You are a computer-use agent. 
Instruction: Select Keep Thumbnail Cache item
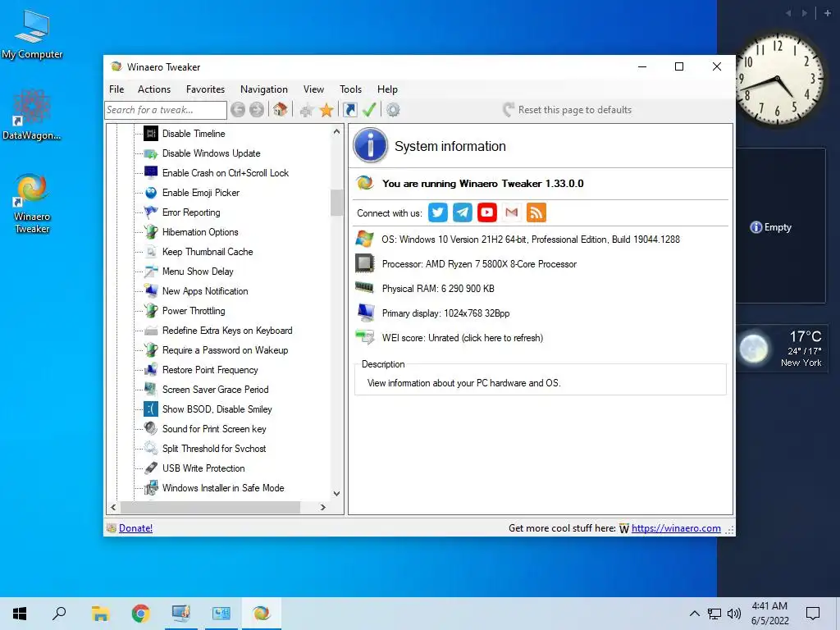[208, 252]
